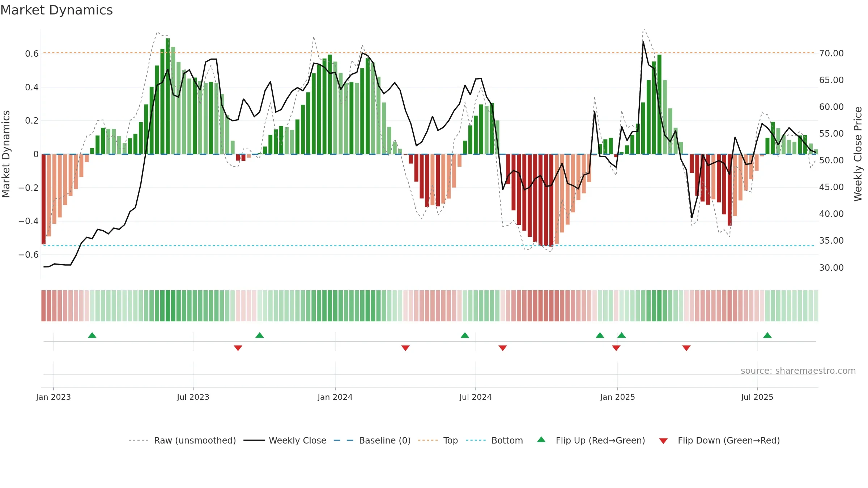Viewport: 868px width, 488px height.
Task: Select the red flip-down marker at Jan 2025
Action: [616, 348]
